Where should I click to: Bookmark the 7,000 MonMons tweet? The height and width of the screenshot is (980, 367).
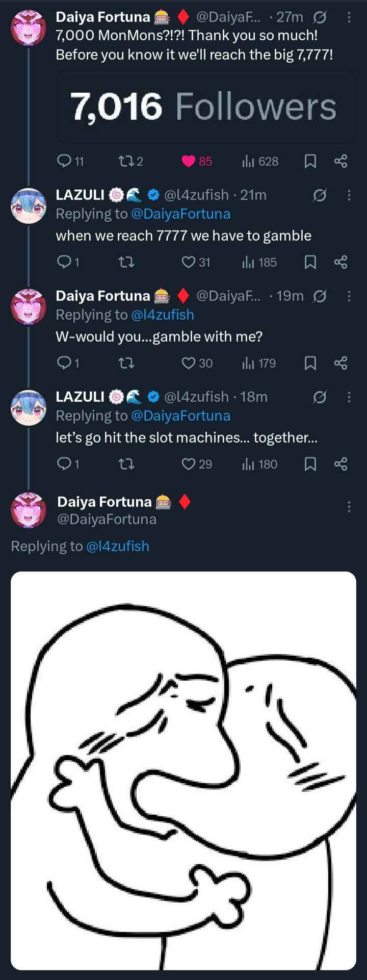310,162
